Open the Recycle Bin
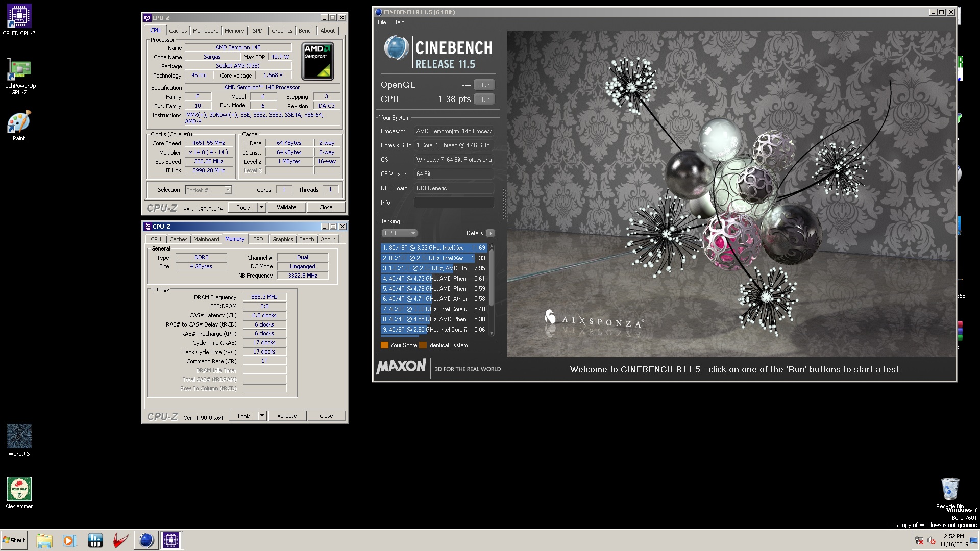980x551 pixels. click(x=950, y=493)
